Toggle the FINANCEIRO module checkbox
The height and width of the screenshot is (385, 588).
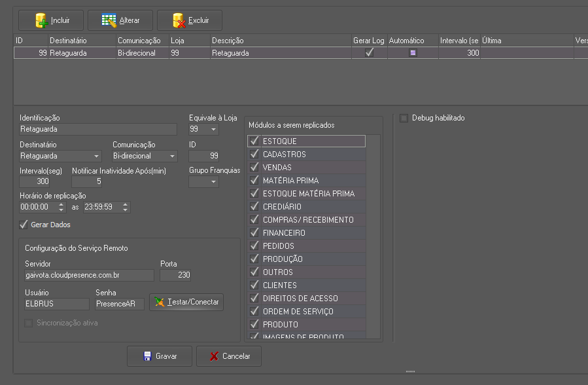coord(254,232)
